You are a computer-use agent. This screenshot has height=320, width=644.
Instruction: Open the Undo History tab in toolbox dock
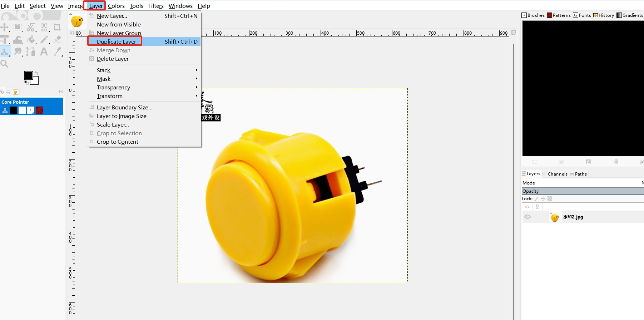point(8,92)
